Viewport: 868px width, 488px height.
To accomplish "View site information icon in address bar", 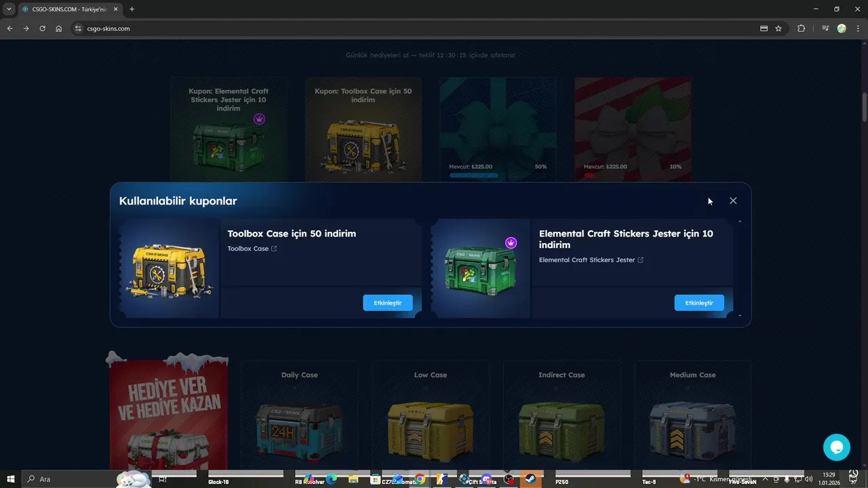I will (x=78, y=28).
